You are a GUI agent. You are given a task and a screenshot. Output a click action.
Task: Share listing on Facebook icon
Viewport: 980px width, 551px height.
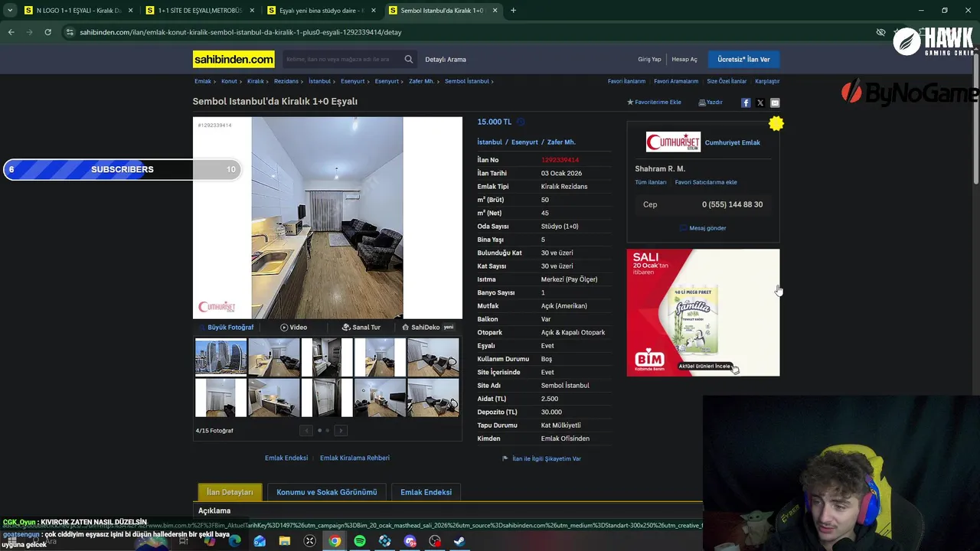pos(746,103)
